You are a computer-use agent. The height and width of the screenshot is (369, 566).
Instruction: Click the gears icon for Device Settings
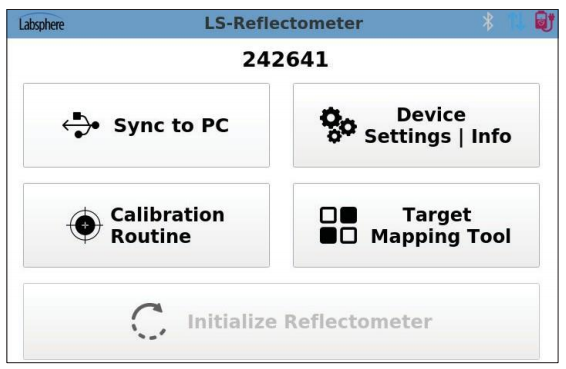(338, 125)
